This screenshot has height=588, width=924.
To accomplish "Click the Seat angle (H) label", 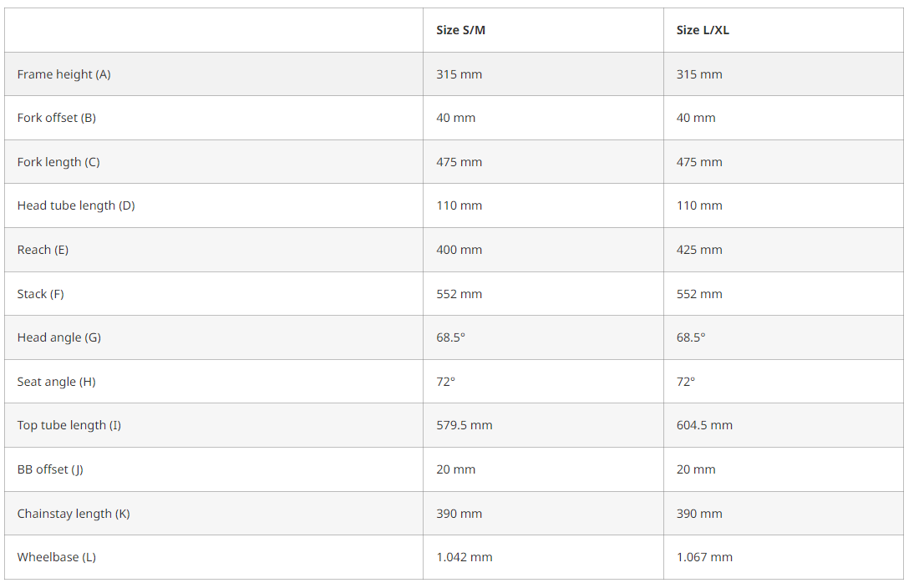I will pyautogui.click(x=56, y=382).
